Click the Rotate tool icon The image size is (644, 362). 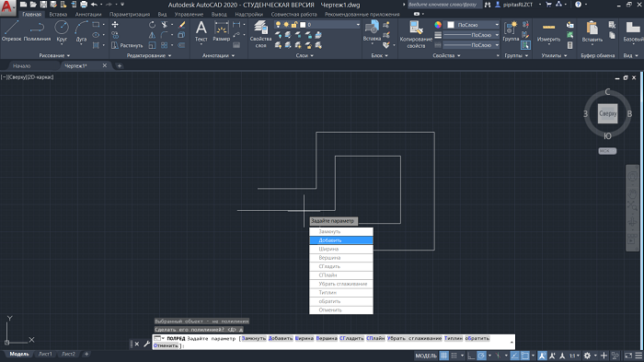coord(152,25)
